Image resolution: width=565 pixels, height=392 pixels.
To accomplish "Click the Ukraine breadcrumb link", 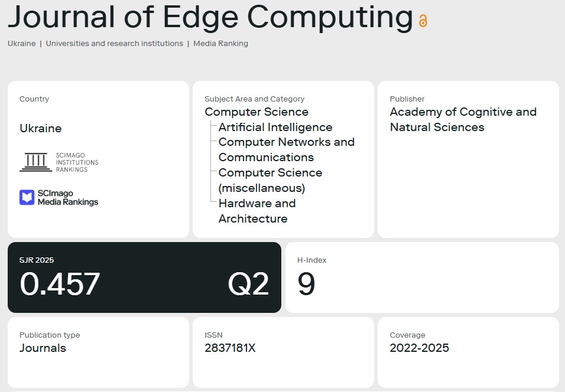I will (x=21, y=44).
